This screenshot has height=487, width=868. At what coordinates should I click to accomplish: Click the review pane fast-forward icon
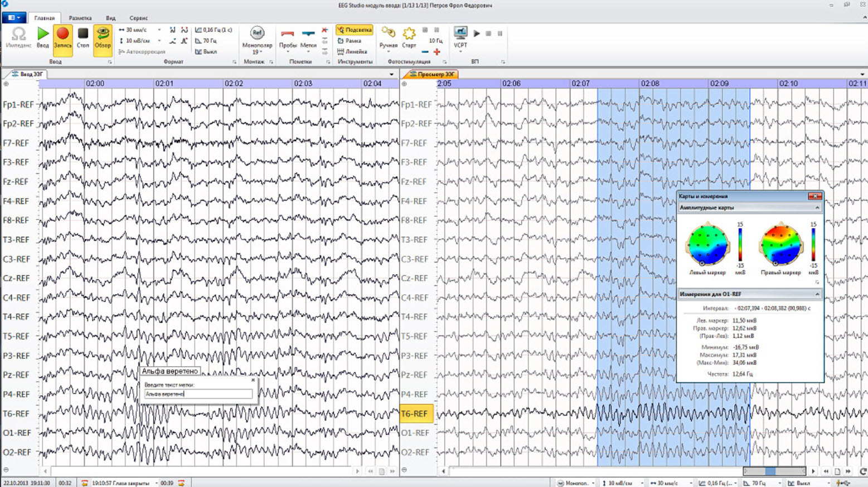pos(848,471)
